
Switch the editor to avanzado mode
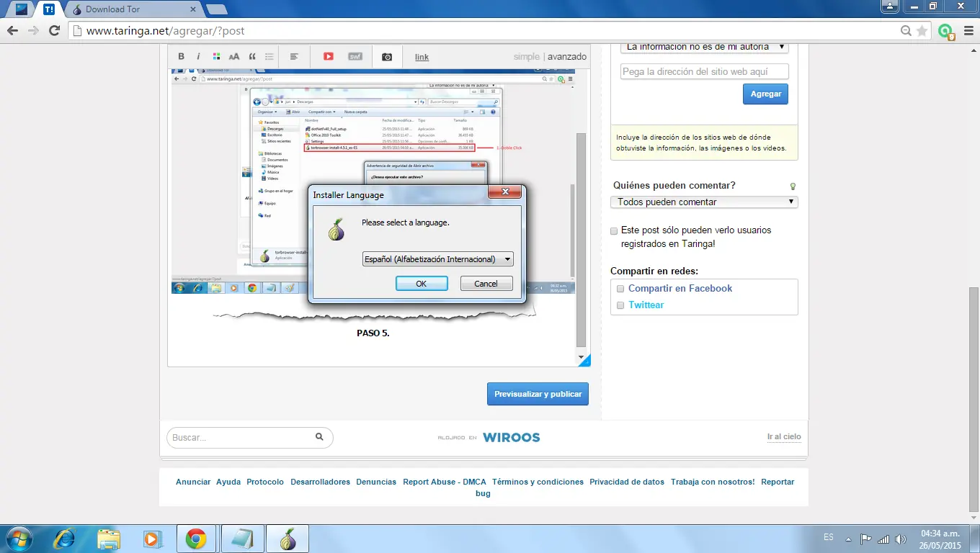567,56
